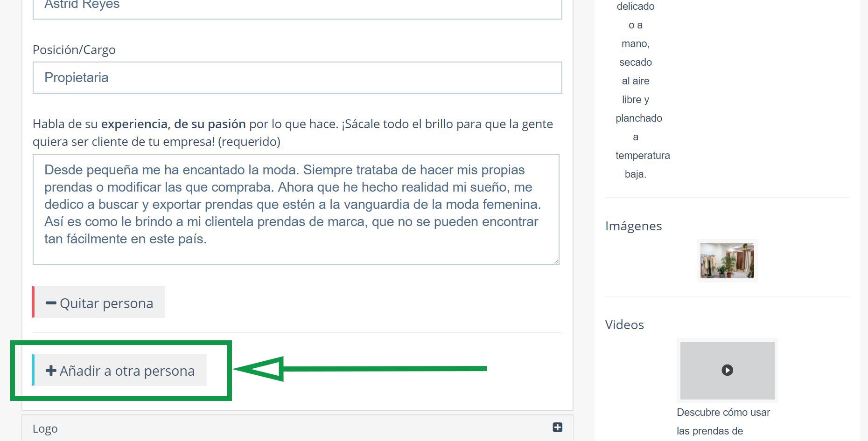The width and height of the screenshot is (868, 441).
Task: Click the minus icon on Quitar persona
Action: (51, 303)
